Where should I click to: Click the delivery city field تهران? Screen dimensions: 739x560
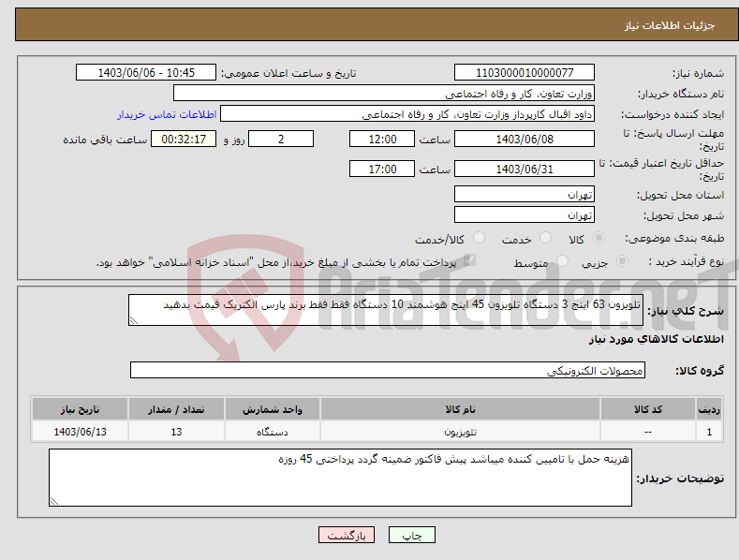tap(525, 215)
